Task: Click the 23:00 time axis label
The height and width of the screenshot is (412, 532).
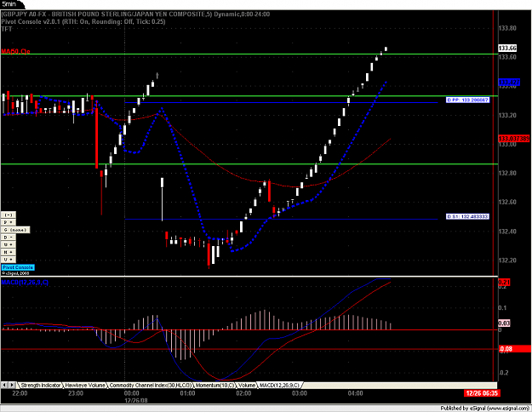Action: tap(76, 393)
